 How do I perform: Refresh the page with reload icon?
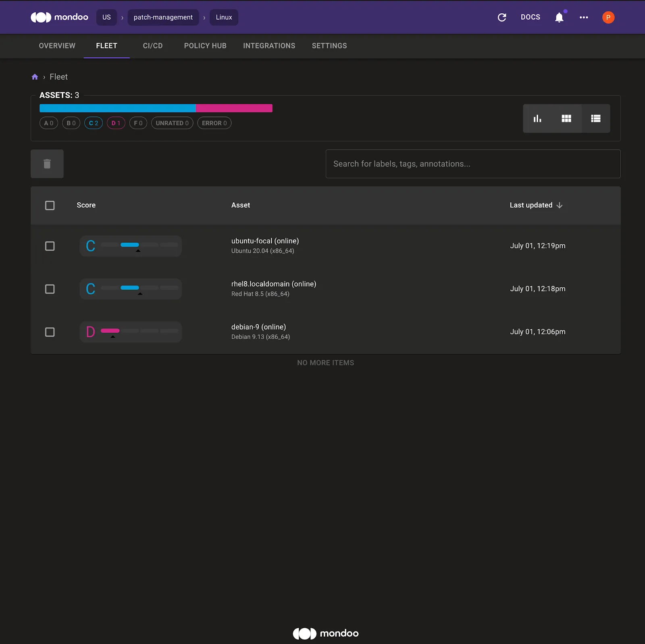[x=502, y=17]
